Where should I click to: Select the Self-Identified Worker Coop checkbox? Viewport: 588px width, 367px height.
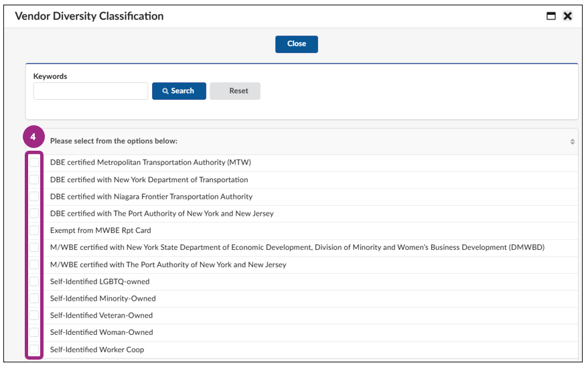pos(34,350)
